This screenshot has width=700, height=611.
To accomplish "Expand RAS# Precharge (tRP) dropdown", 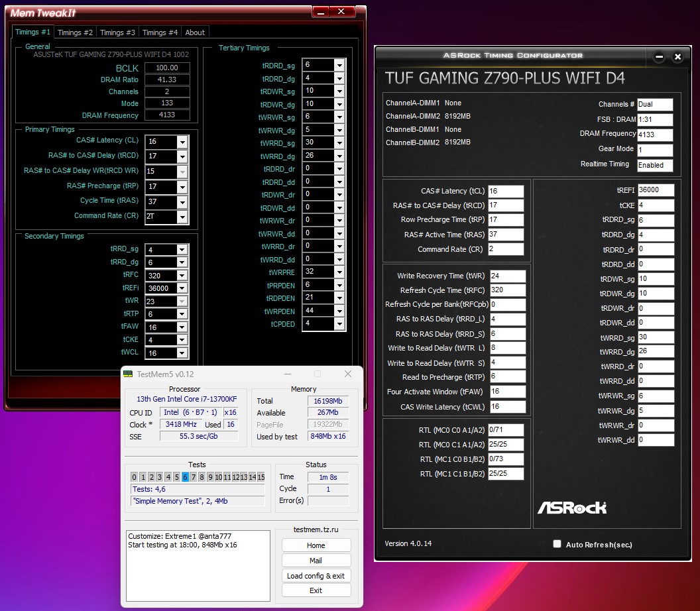I will pos(182,187).
